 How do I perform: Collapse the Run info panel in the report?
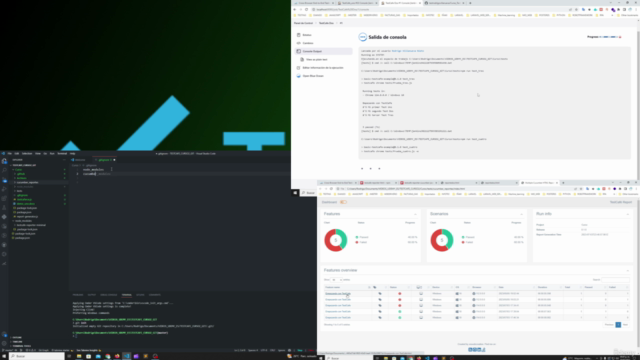click(x=627, y=214)
